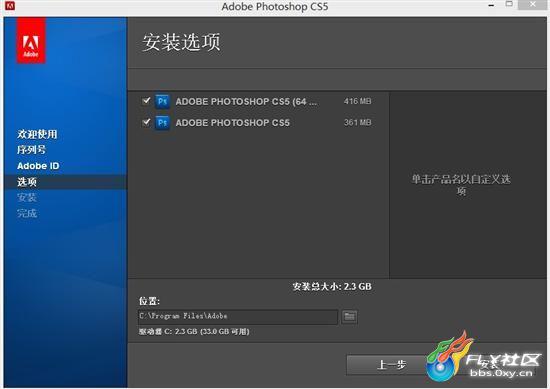The height and width of the screenshot is (389, 550).
Task: Click the 安装总大小: 2.3 GB text
Action: click(332, 286)
